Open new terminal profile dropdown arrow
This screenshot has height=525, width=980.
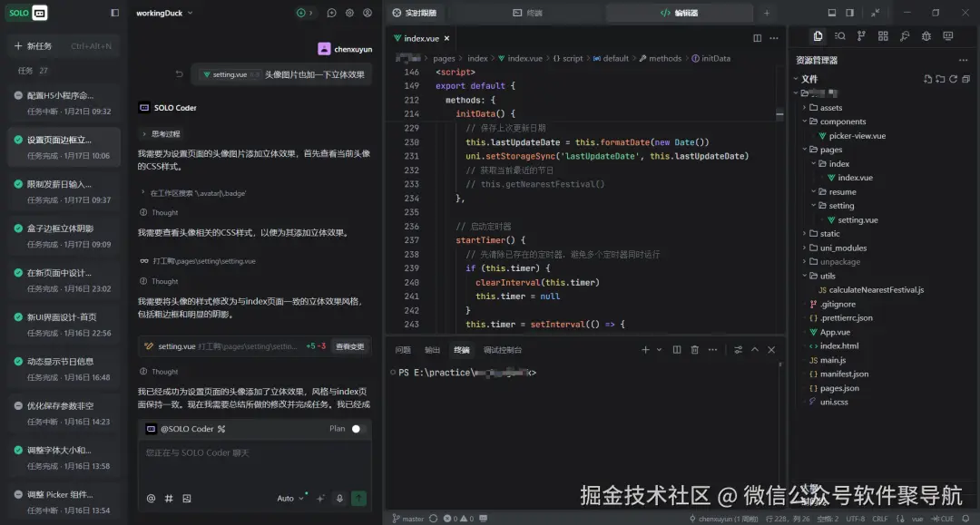point(659,350)
